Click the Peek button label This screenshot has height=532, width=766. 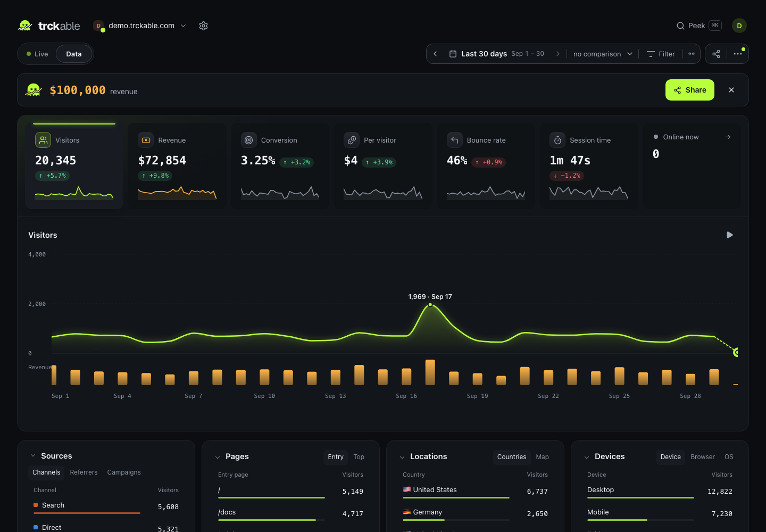point(696,26)
